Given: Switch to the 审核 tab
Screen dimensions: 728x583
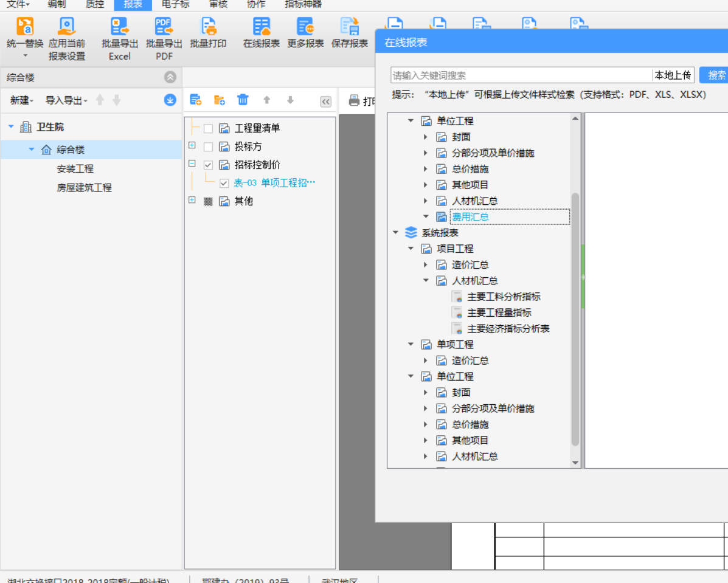Looking at the screenshot, I should (218, 4).
